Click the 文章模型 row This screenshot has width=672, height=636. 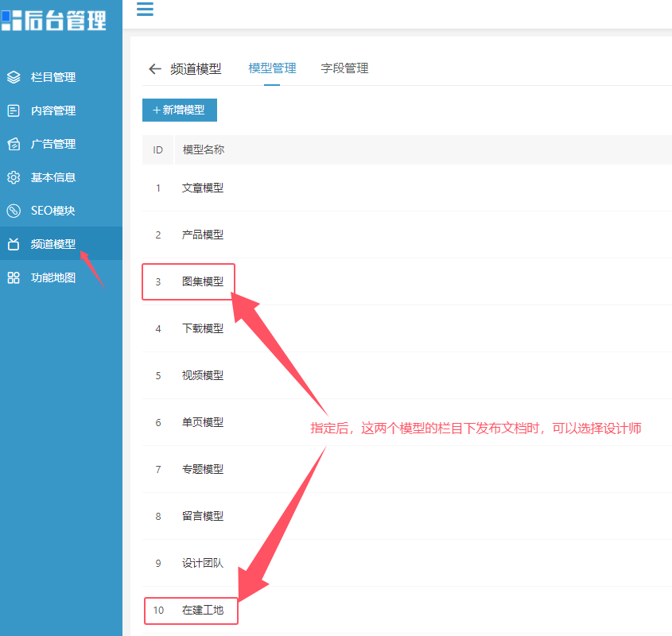(x=406, y=188)
